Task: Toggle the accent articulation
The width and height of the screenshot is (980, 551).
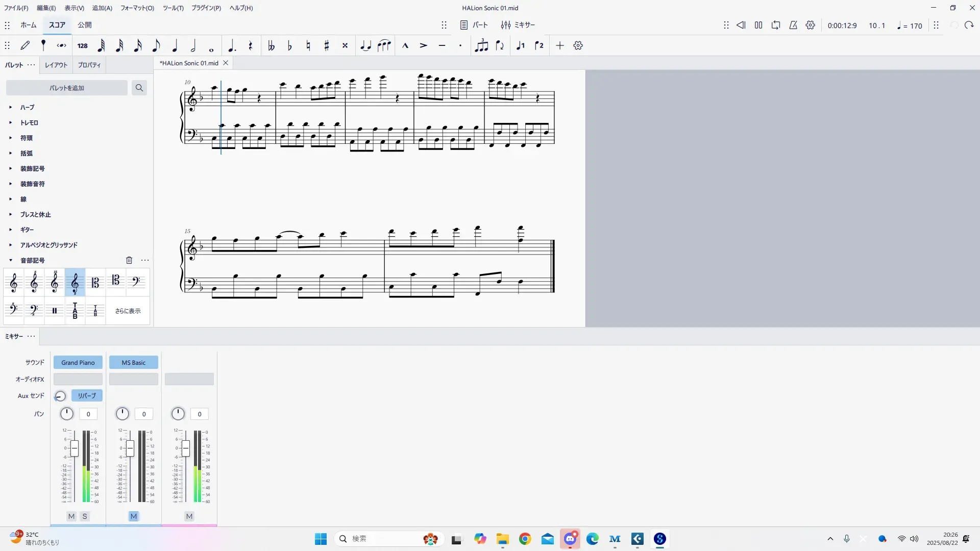Action: [x=423, y=46]
